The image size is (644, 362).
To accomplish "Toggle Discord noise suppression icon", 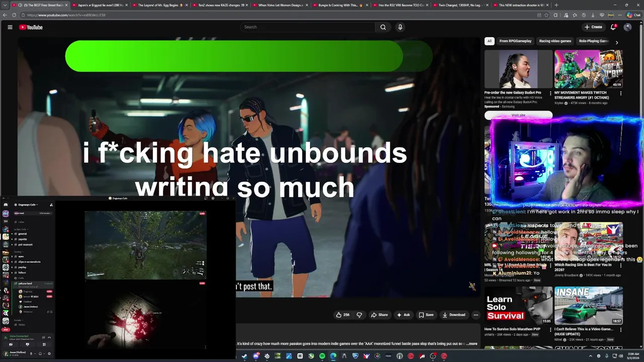I will tap(43, 337).
